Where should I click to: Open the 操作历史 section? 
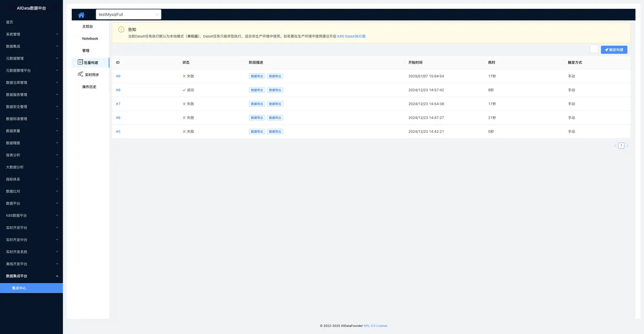coord(90,87)
